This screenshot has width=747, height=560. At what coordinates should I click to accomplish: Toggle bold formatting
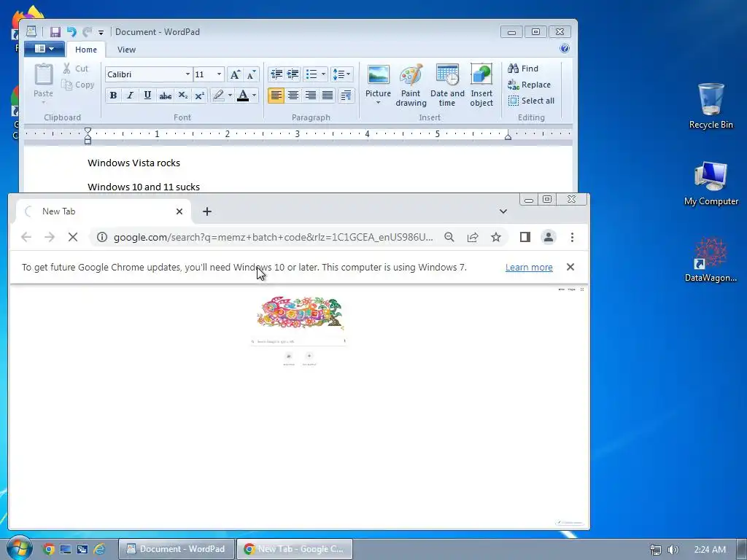113,96
